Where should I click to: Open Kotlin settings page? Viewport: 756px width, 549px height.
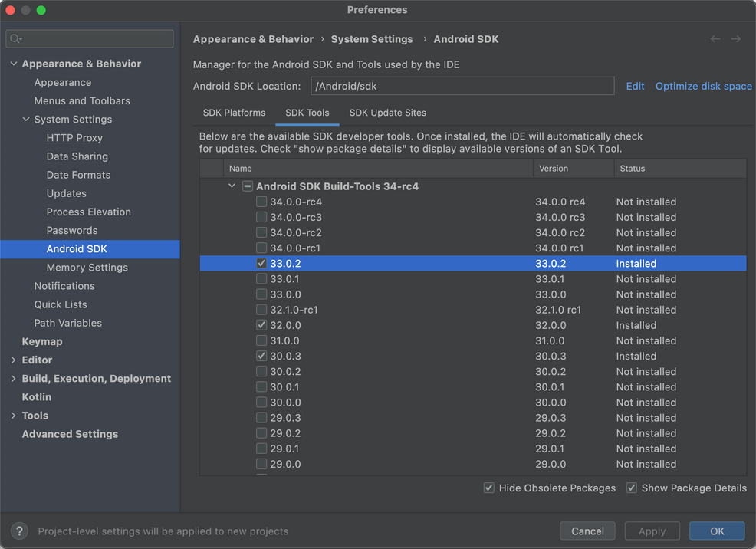pyautogui.click(x=37, y=397)
